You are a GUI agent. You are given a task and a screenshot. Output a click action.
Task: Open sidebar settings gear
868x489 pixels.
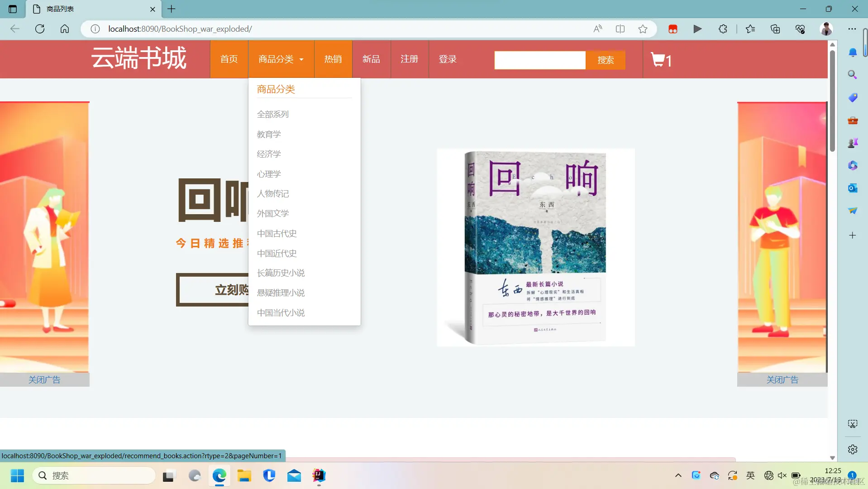point(853,449)
